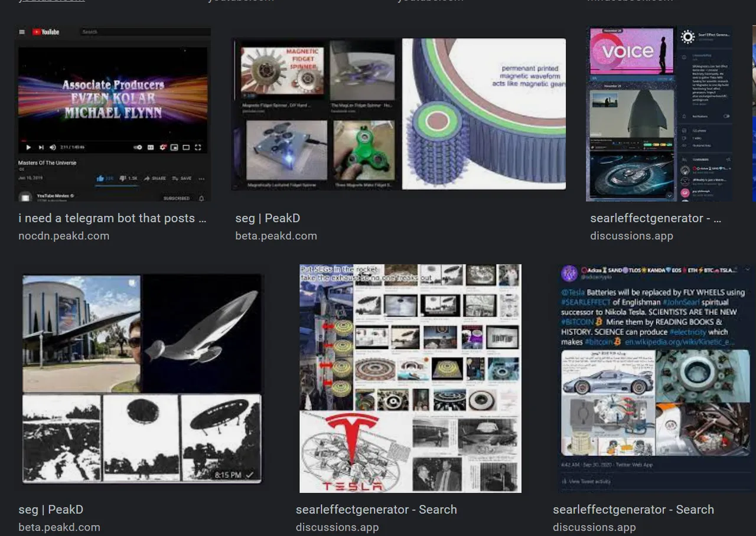Visit beta.peakd.com link under magnetic gear result

276,236
